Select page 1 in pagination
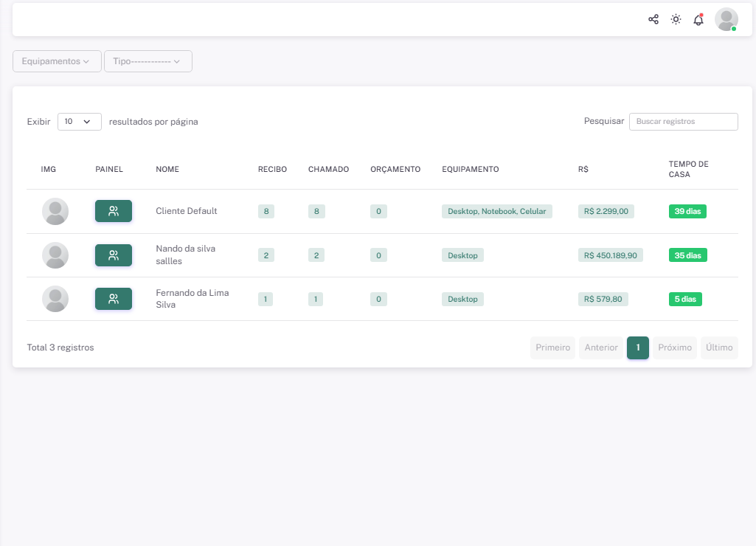This screenshot has width=756, height=546. pos(638,348)
